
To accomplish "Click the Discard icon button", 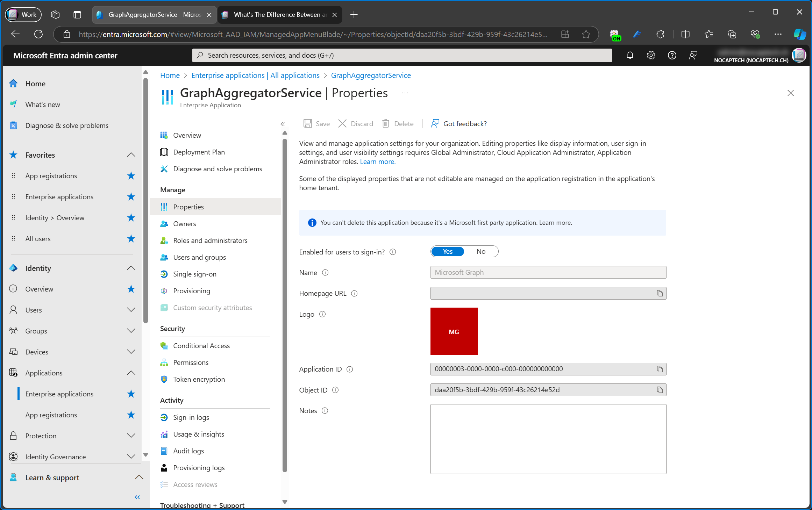I will coord(343,123).
